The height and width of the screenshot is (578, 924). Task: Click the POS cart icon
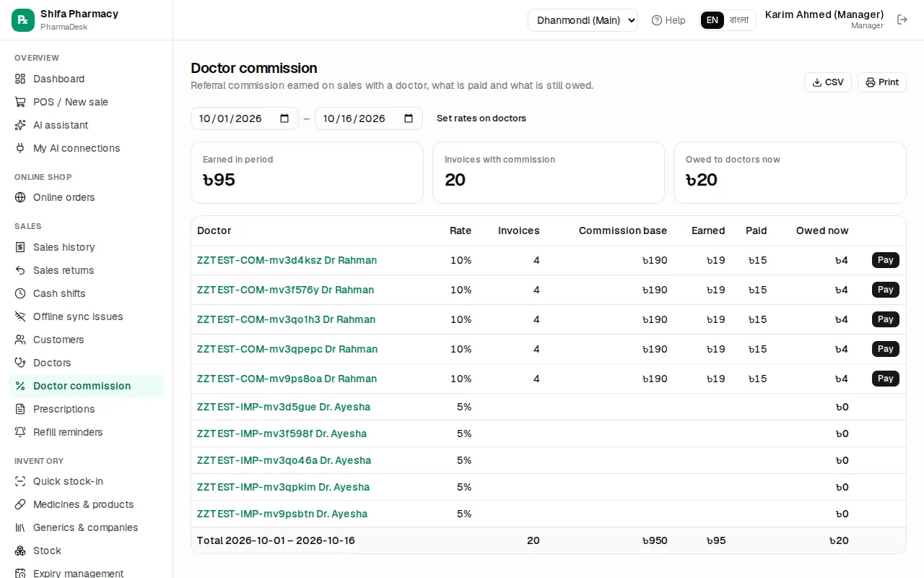click(x=20, y=102)
